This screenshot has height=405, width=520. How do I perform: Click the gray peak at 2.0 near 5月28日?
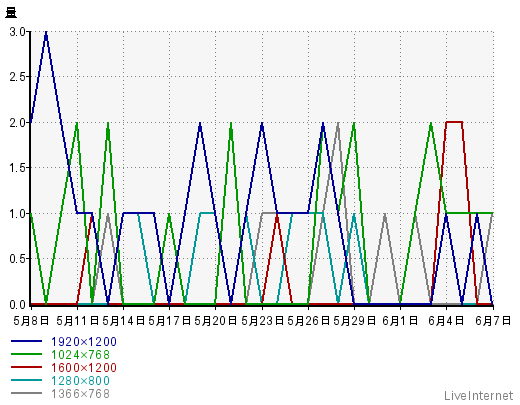pos(338,124)
